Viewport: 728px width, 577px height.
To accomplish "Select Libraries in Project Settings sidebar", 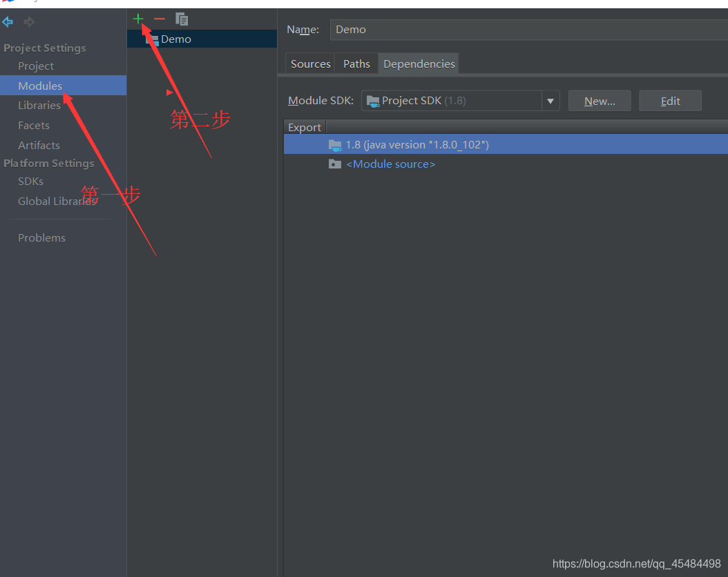I will click(40, 105).
